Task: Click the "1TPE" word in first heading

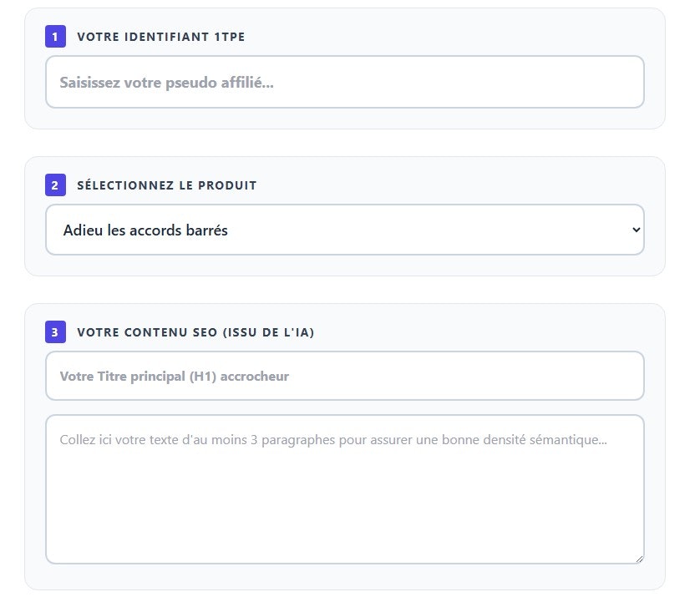Action: pos(229,37)
